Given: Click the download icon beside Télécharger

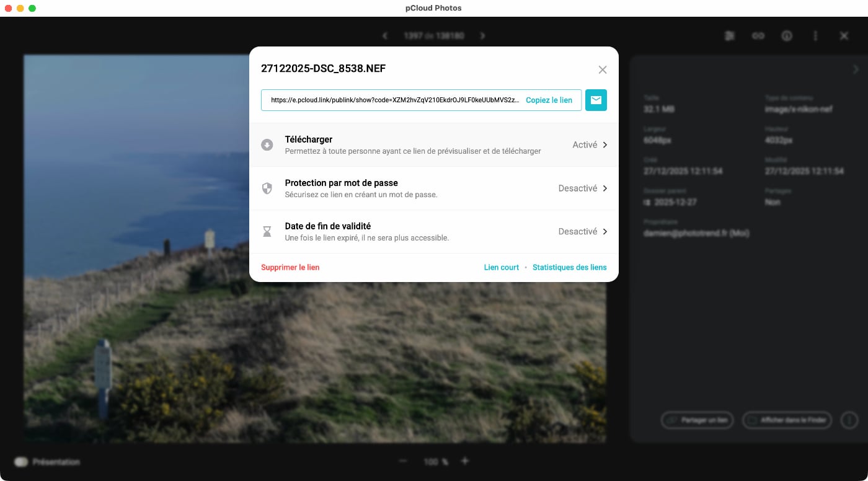Looking at the screenshot, I should (267, 145).
